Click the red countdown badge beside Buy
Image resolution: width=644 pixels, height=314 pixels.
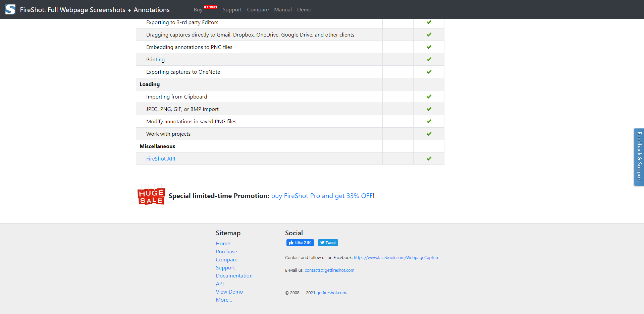click(211, 7)
